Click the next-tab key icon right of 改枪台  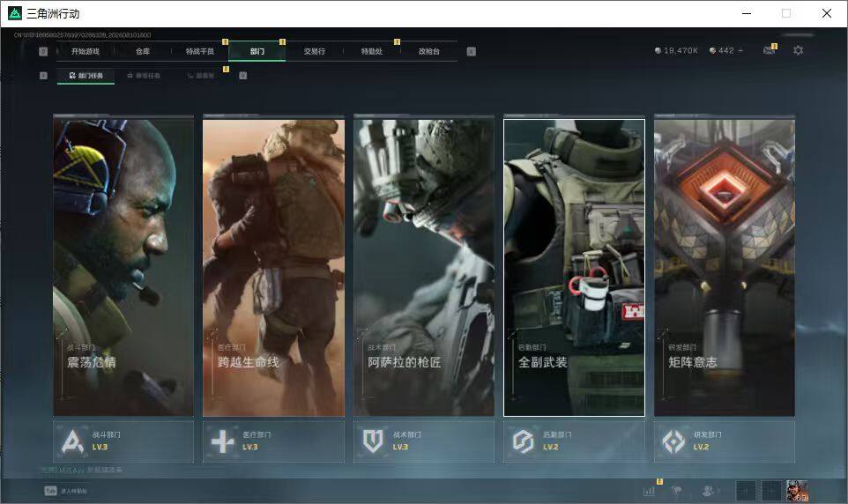[471, 51]
